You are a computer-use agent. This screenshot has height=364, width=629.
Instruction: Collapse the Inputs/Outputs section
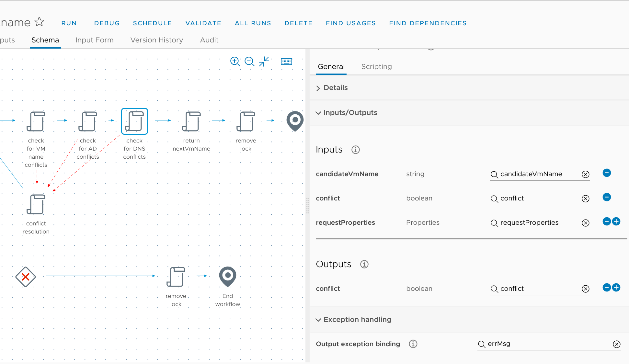click(319, 112)
